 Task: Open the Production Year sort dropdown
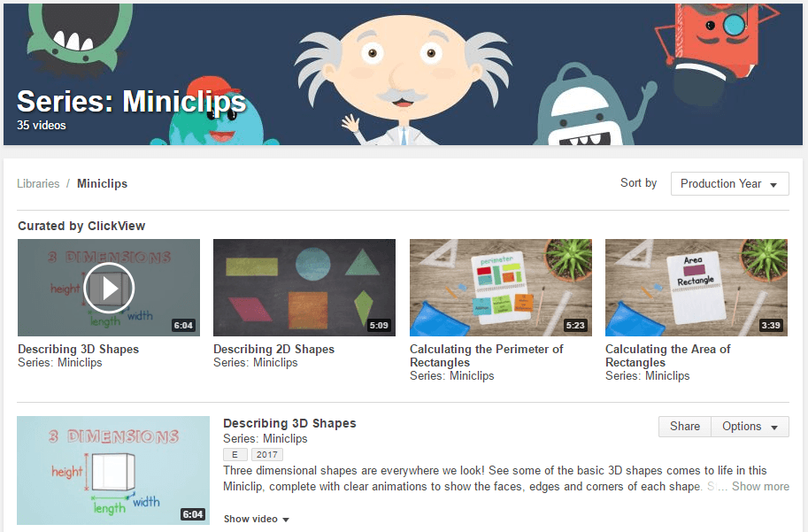(729, 184)
